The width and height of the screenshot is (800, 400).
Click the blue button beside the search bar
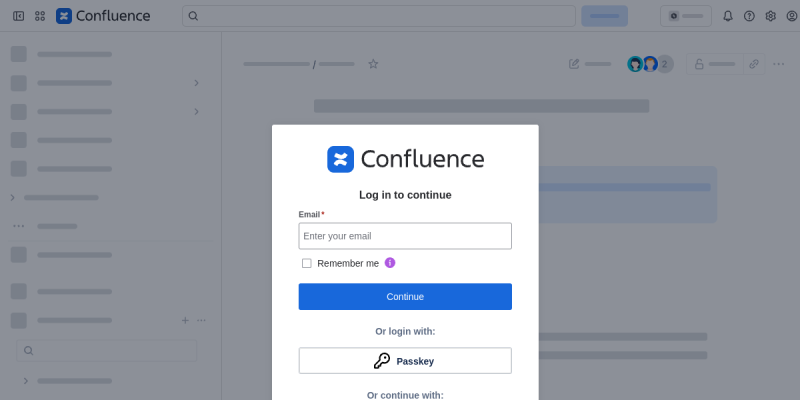pos(605,16)
